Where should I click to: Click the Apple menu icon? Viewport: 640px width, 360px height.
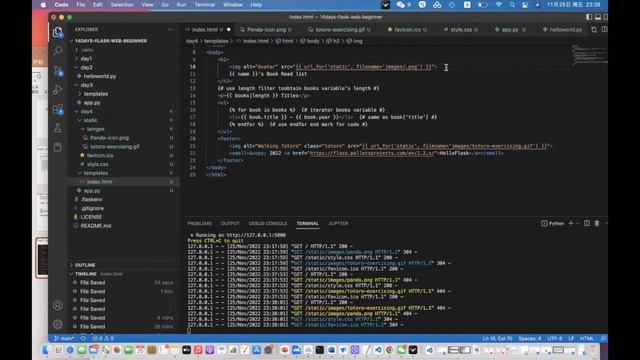pyautogui.click(x=43, y=5)
